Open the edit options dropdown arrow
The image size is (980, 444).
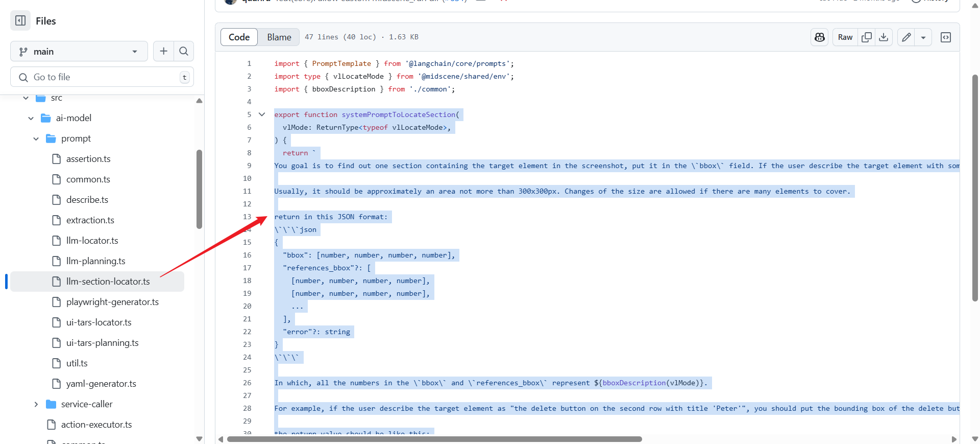coord(923,37)
